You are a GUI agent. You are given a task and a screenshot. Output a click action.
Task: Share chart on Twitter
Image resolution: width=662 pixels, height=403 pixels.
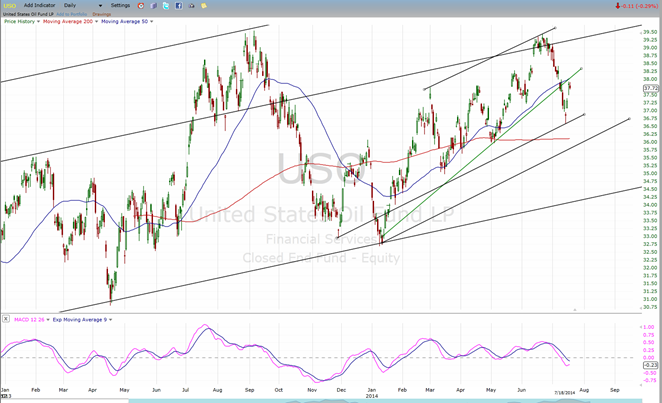click(x=166, y=6)
